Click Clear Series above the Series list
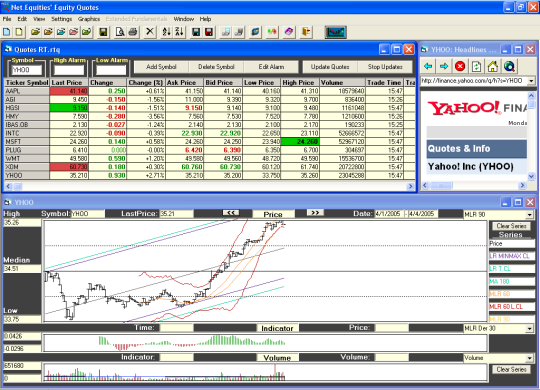 click(511, 226)
